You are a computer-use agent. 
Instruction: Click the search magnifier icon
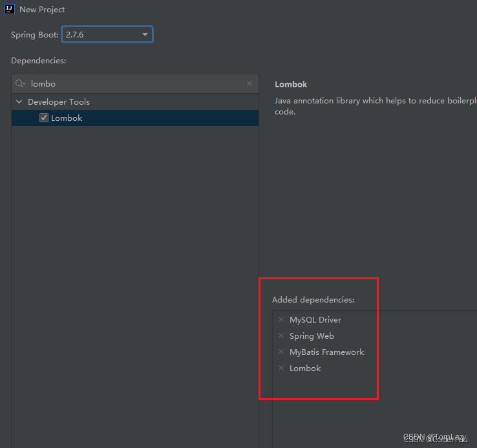pyautogui.click(x=20, y=83)
